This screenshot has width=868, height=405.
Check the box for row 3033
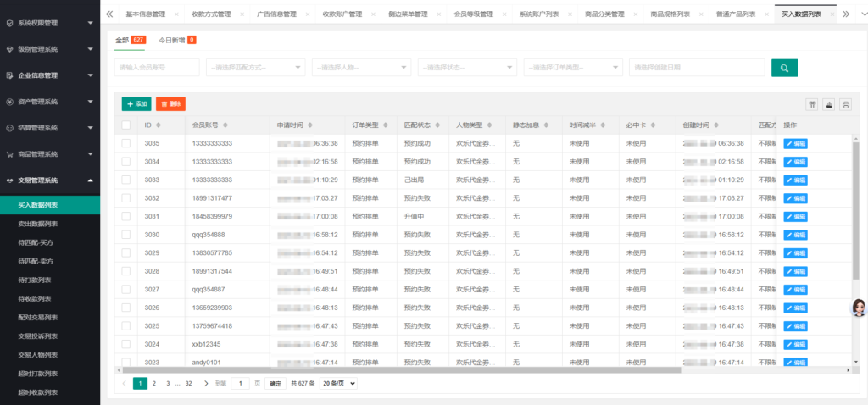coord(126,180)
